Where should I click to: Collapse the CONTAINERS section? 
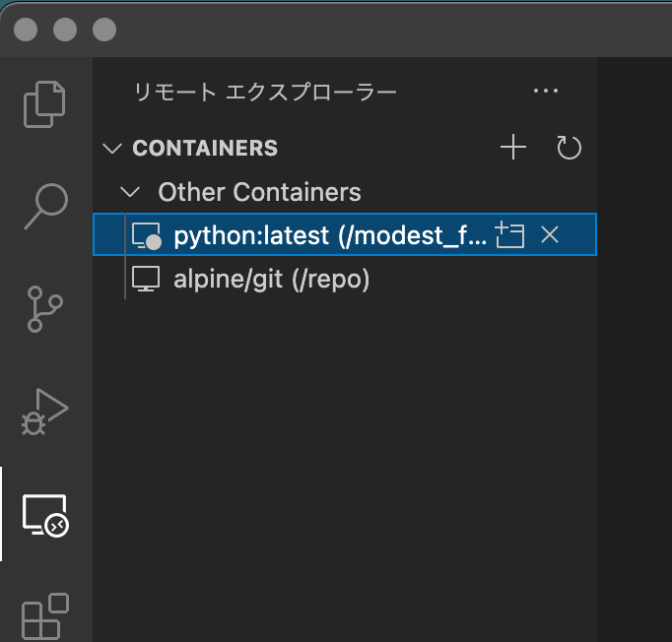point(111,149)
